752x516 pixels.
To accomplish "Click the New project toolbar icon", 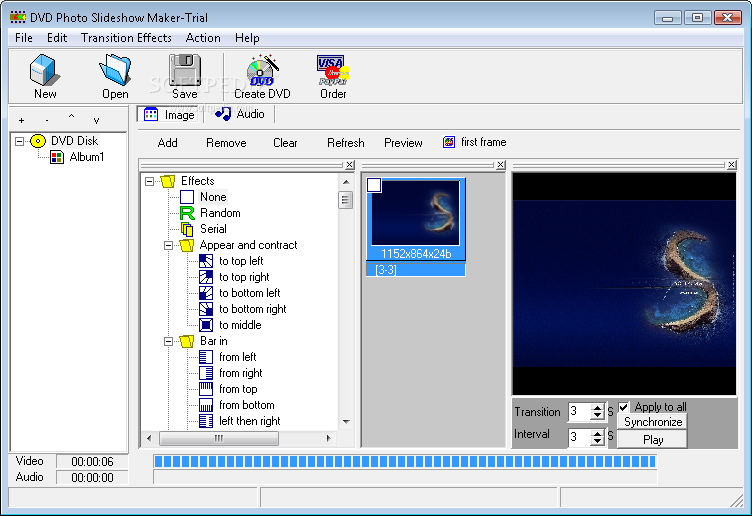I will tap(45, 70).
